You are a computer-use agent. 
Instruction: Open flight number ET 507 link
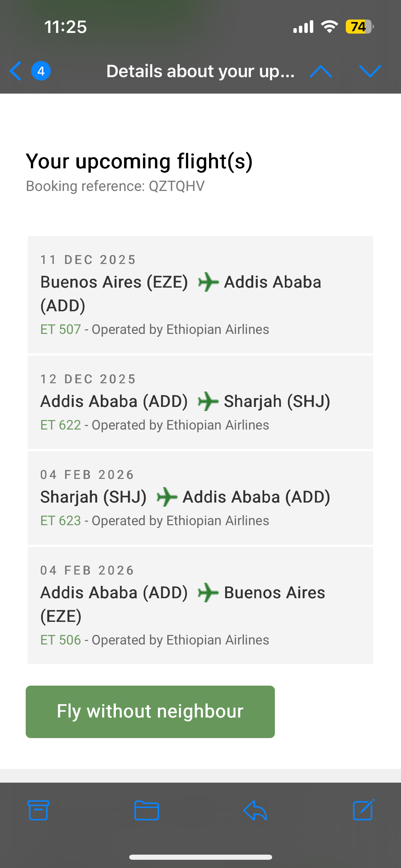click(61, 329)
